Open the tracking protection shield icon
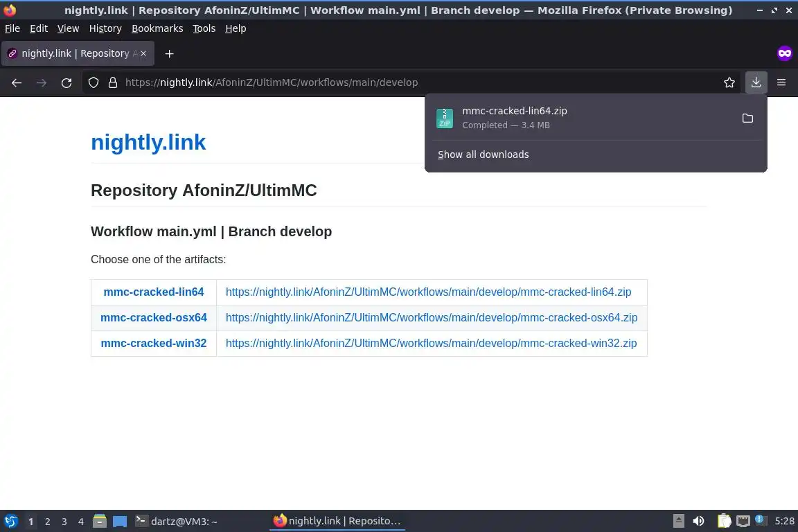 point(93,82)
